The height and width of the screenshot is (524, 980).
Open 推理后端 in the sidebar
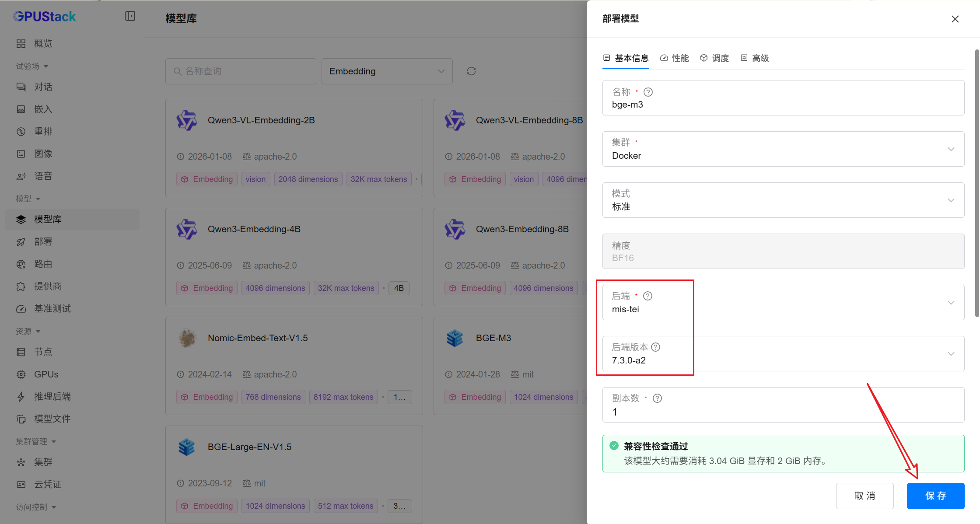pos(52,397)
